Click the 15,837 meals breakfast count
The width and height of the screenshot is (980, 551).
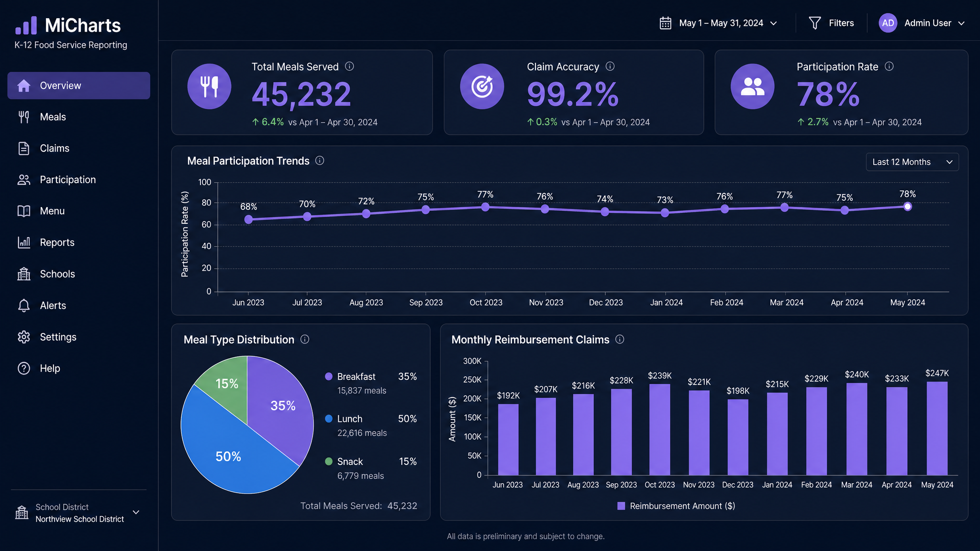(x=362, y=391)
